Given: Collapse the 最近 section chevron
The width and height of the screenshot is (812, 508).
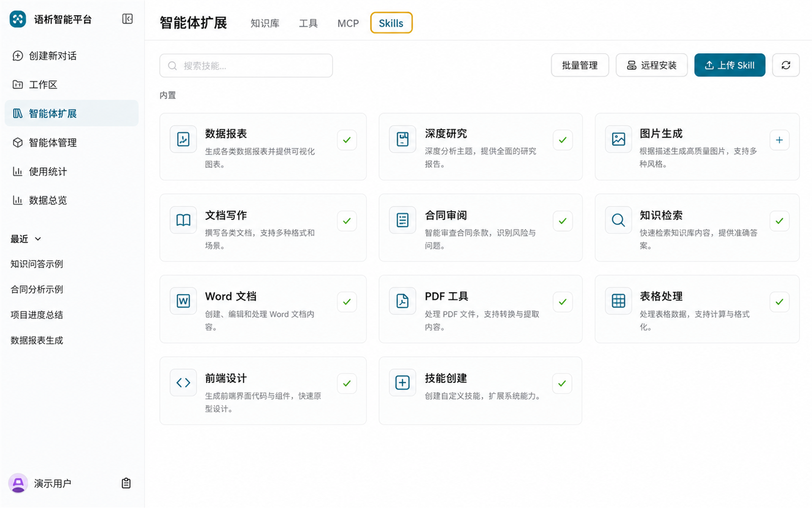Looking at the screenshot, I should pos(38,239).
